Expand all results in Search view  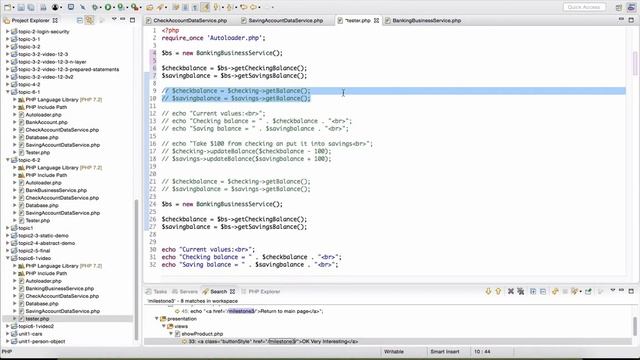533,291
